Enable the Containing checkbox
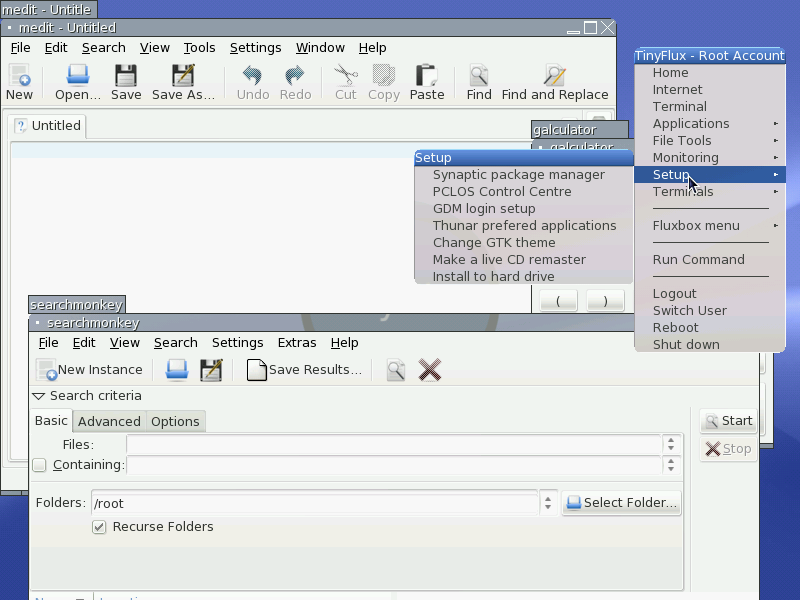This screenshot has height=600, width=800. tap(39, 465)
